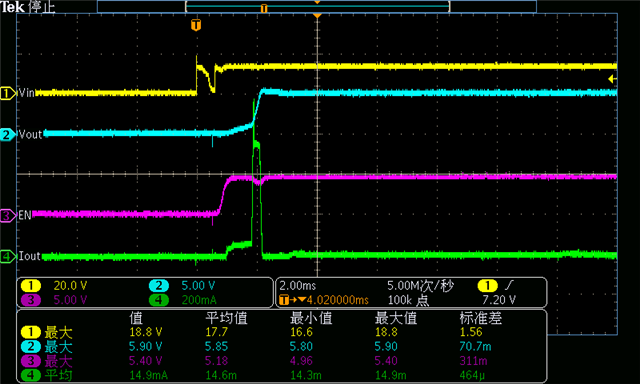Select channel 1 maximum measurement row
Viewport: 640px width, 384px height.
point(282,332)
